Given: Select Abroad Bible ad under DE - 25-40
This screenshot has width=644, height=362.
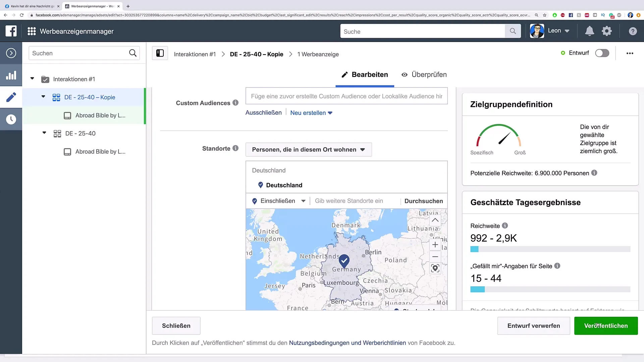Looking at the screenshot, I should pos(84,152).
